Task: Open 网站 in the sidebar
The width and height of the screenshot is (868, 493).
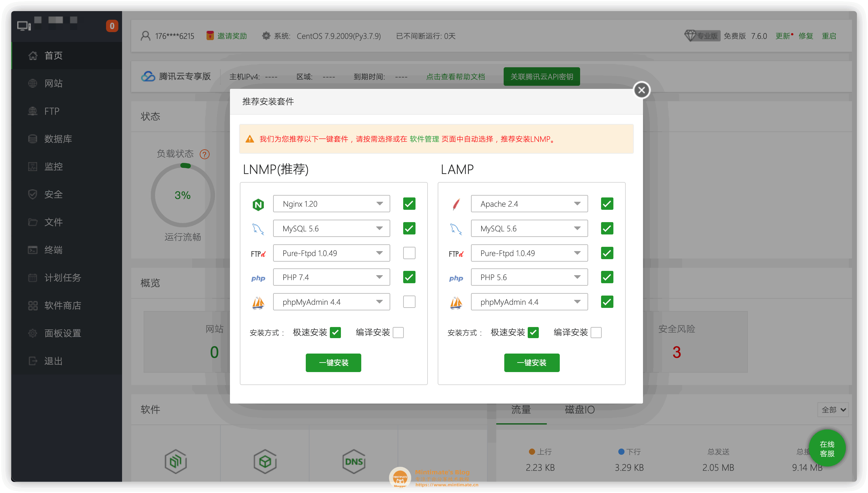Action: (67, 83)
